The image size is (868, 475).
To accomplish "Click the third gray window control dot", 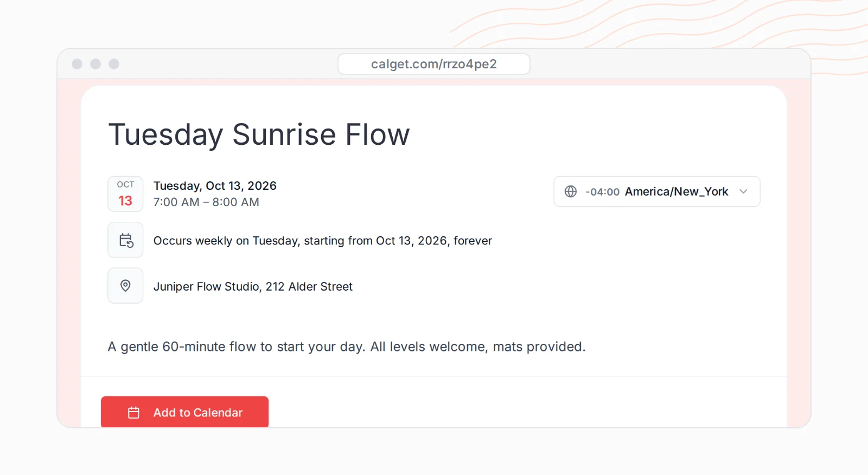I will (x=114, y=64).
